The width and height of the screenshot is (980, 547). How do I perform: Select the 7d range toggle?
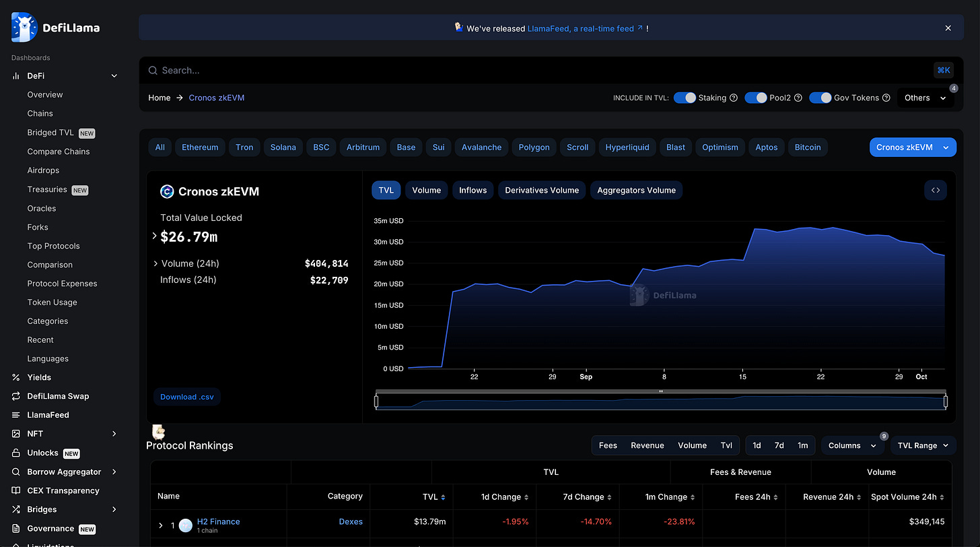(779, 445)
